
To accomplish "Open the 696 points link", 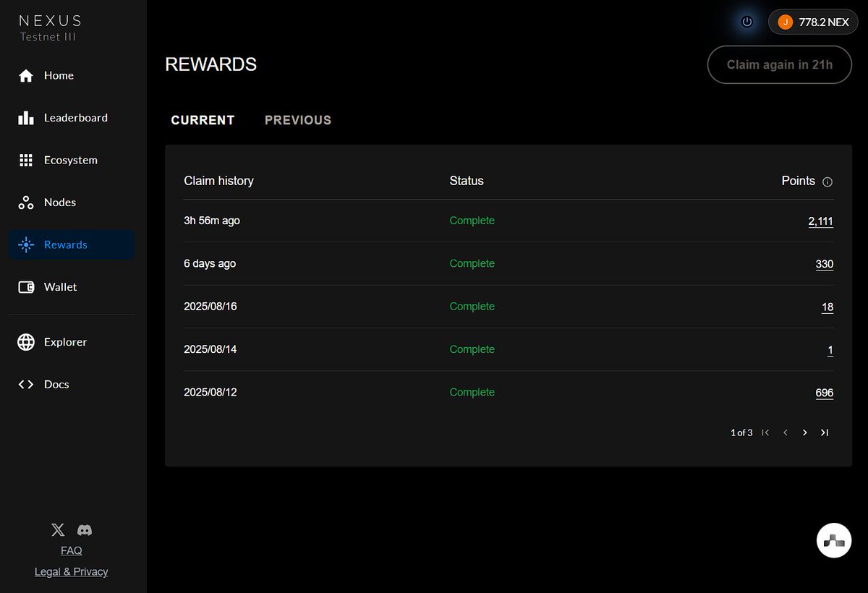I will point(824,393).
